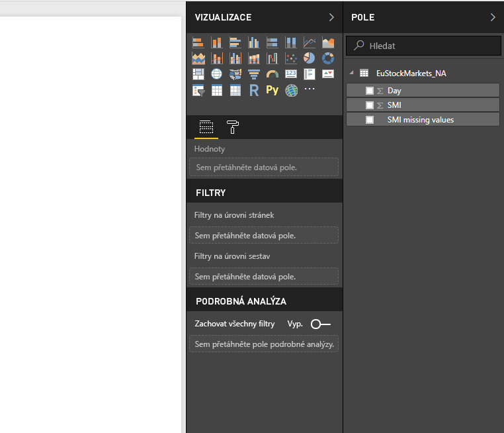Select the Slicer visual
The width and height of the screenshot is (504, 433).
198,91
